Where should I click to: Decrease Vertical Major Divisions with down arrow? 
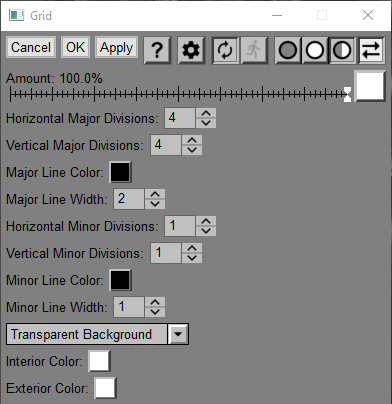coord(192,150)
